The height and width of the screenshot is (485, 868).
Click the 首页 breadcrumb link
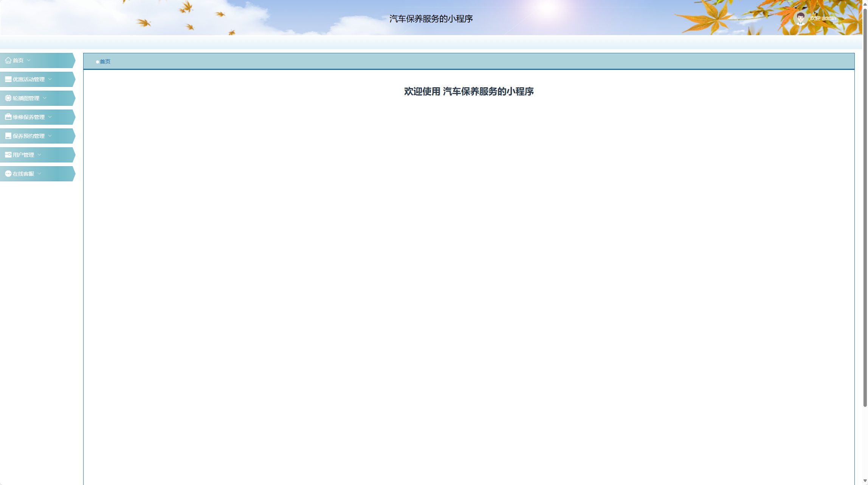tap(105, 62)
